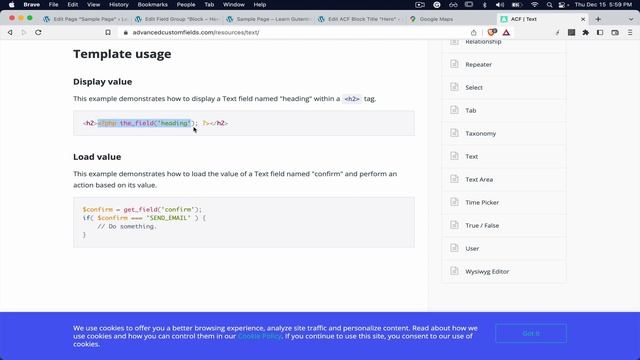Screen dimensions: 640x360
Task: Click the document icon beside Taxonomy
Action: [454, 133]
